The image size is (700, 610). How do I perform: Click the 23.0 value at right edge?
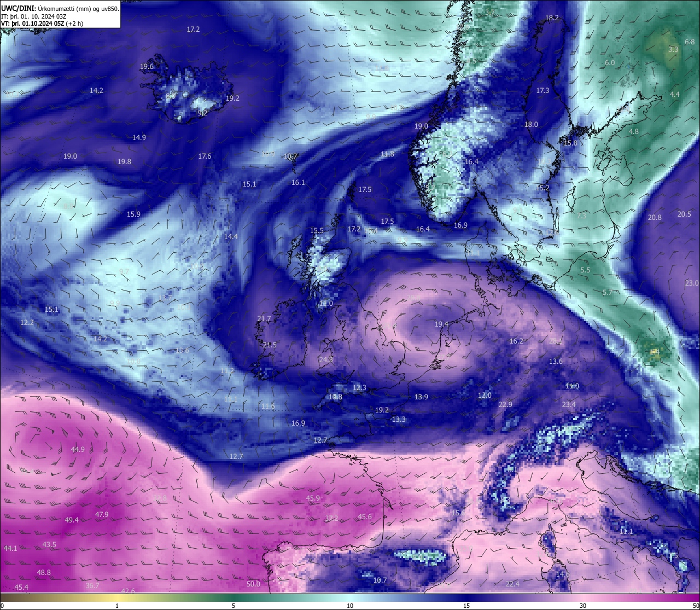coord(692,283)
